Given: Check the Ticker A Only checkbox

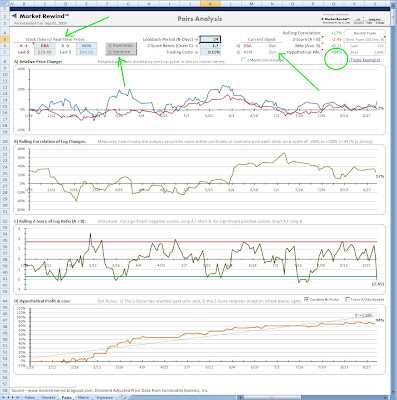Looking at the screenshot, I should (x=347, y=299).
